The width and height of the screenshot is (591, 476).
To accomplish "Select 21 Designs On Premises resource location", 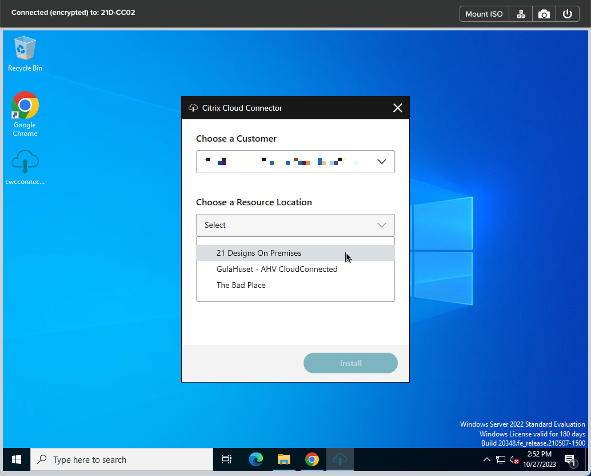I will (x=295, y=253).
